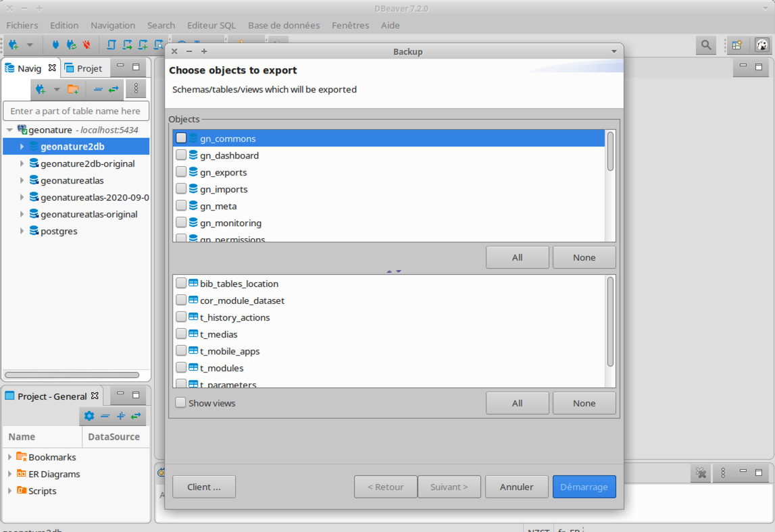
Task: Expand the geonature2db-original database node
Action: (22, 163)
